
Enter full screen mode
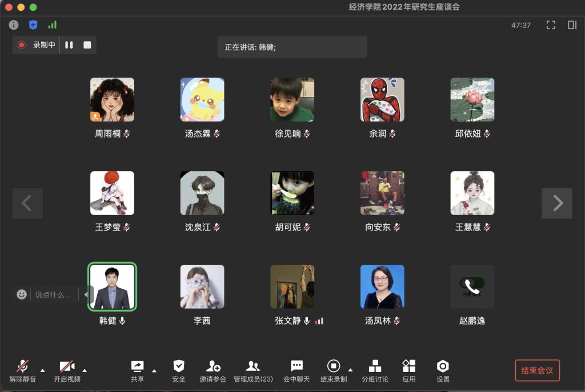click(x=551, y=25)
